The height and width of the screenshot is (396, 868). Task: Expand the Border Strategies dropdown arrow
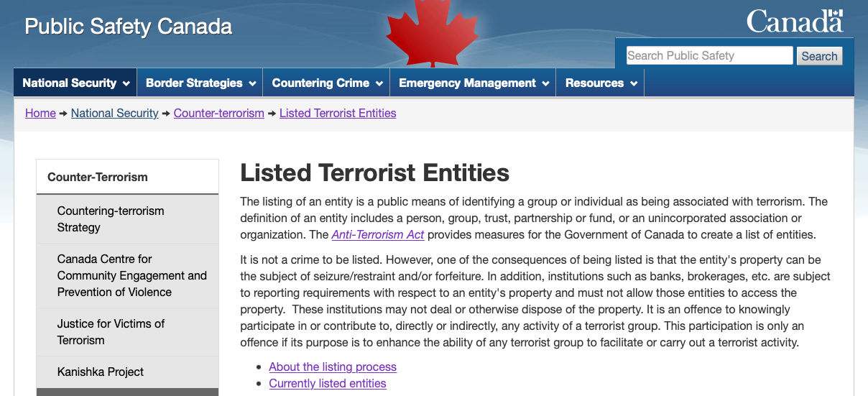[252, 83]
